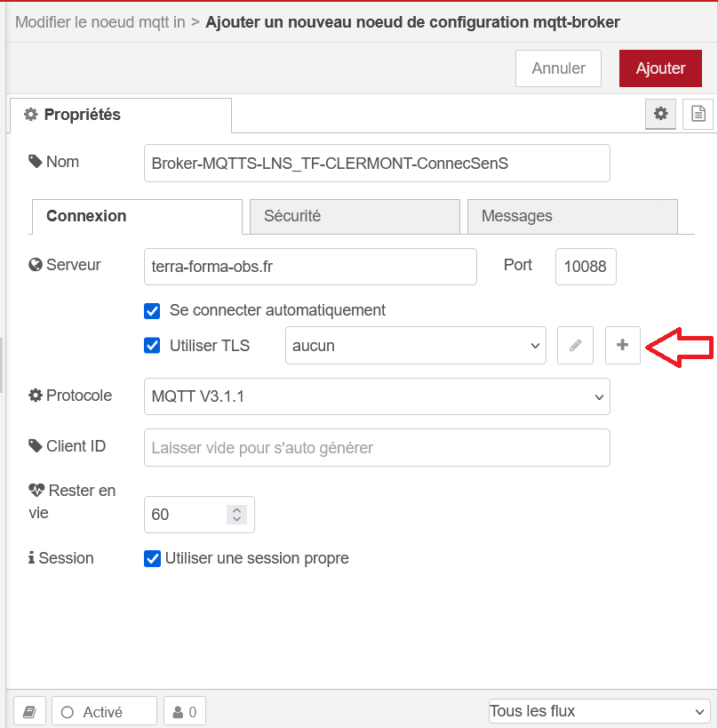Toggle the Utiliser TLS checkbox

pyautogui.click(x=152, y=346)
